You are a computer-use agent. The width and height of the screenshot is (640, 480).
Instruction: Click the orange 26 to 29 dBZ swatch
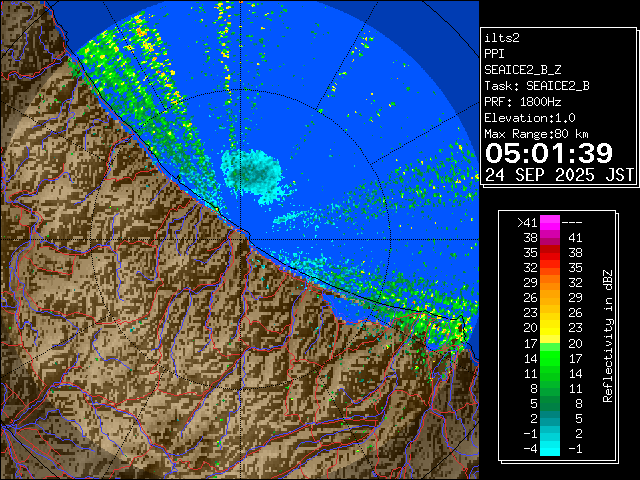pyautogui.click(x=550, y=298)
